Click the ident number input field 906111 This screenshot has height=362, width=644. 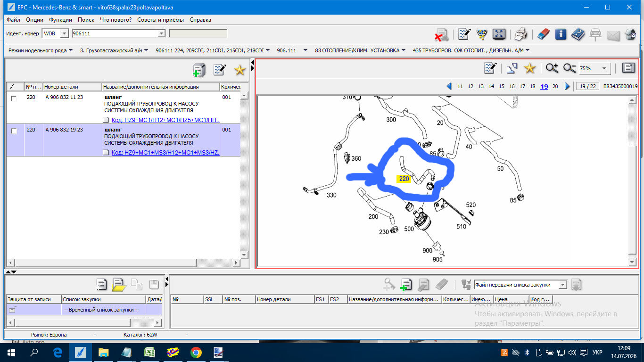(115, 33)
